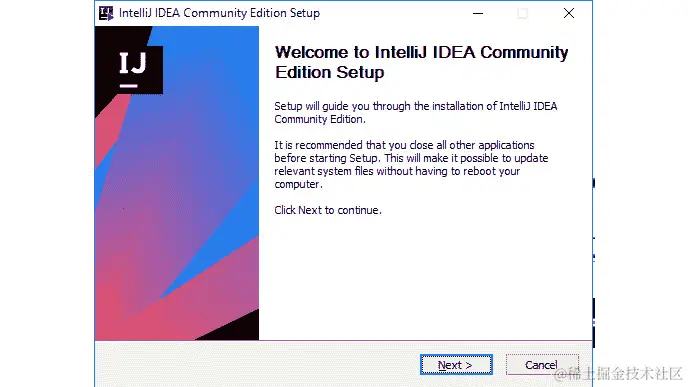Click the IntelliJ icon in title bar
This screenshot has width=688, height=387.
(x=106, y=13)
